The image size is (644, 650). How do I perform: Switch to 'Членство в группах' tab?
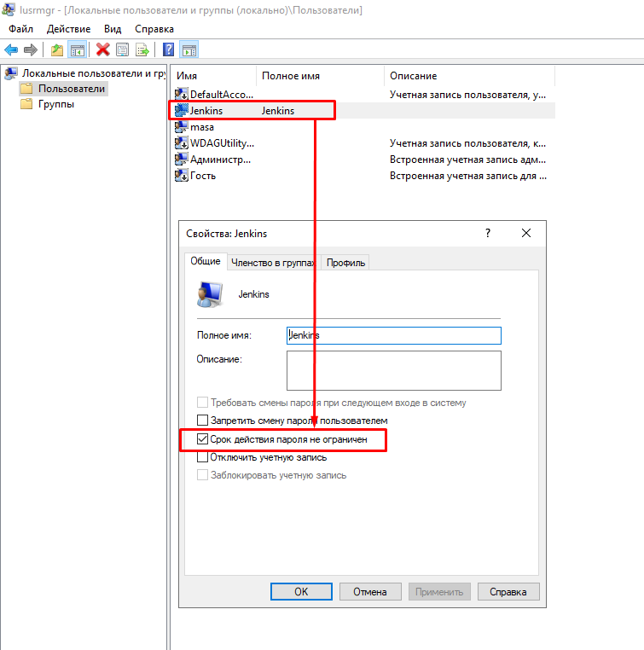(x=273, y=263)
